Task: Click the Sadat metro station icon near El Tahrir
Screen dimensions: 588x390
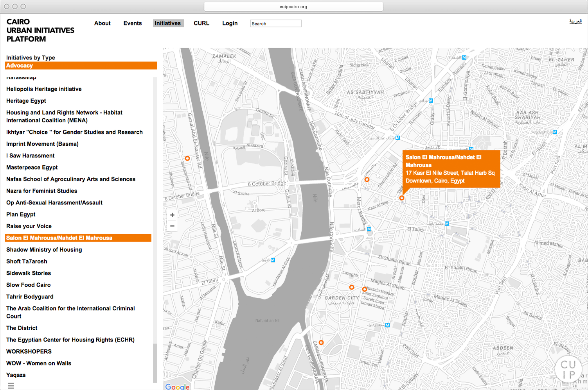Action: click(369, 229)
